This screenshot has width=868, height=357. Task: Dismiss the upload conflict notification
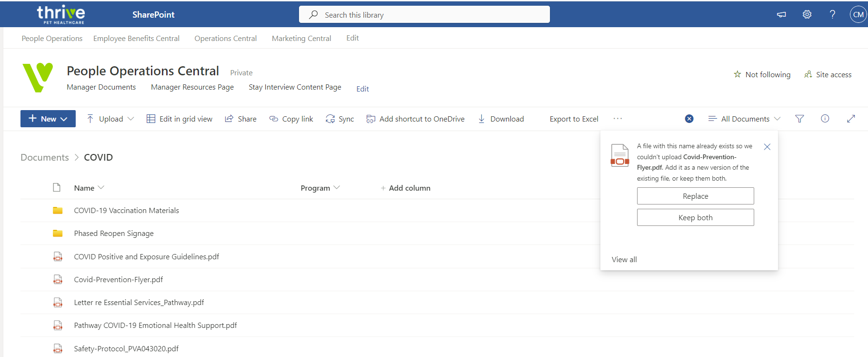pos(767,147)
